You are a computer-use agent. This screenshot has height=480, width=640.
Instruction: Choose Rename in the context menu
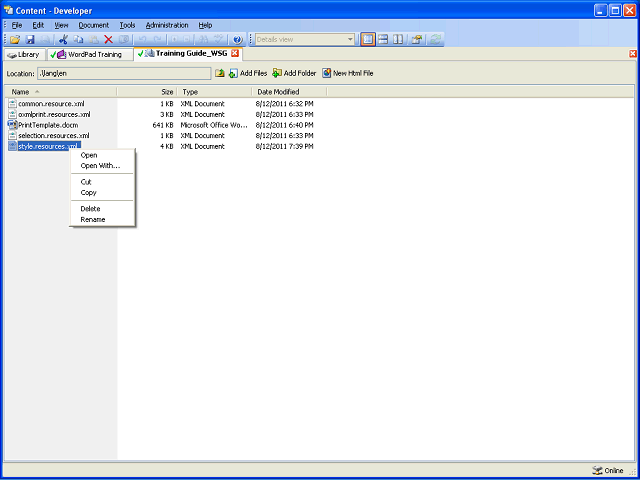click(x=102, y=220)
